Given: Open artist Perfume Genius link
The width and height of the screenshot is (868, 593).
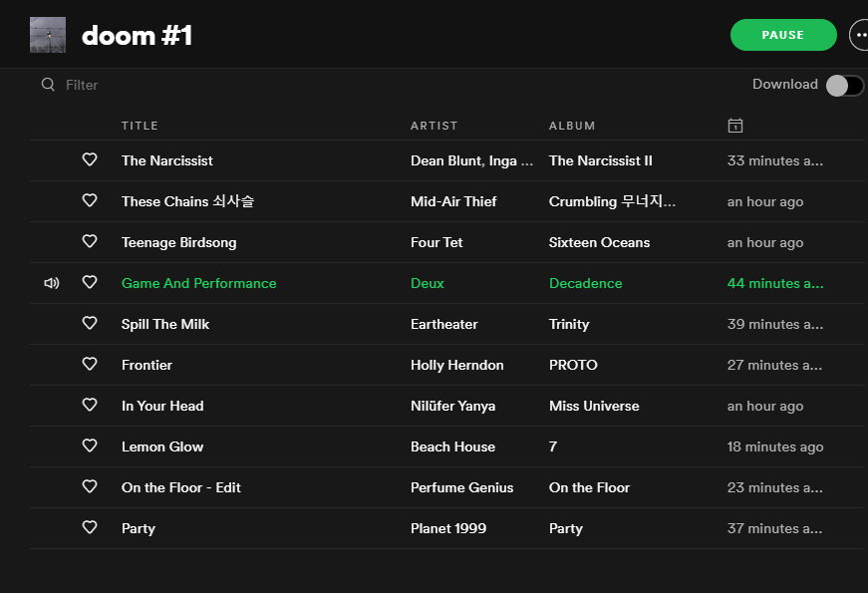Looking at the screenshot, I should click(461, 487).
